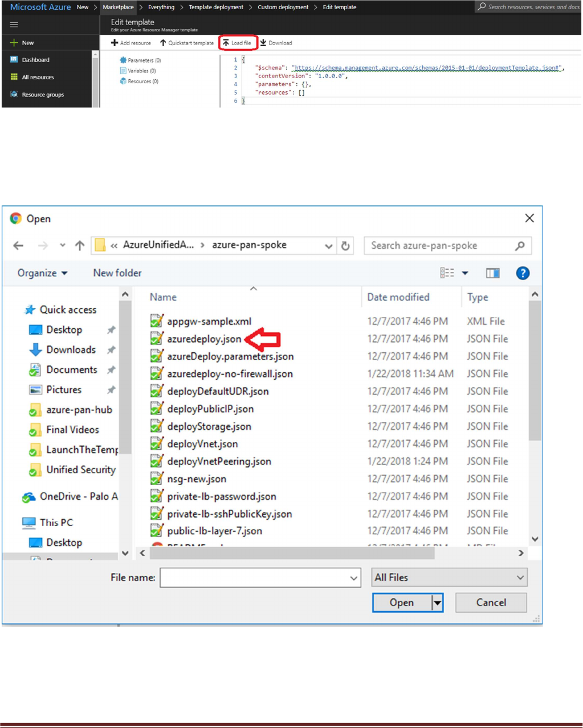Viewport: 583px width, 728px height.
Task: Click the File name input box
Action: [260, 577]
